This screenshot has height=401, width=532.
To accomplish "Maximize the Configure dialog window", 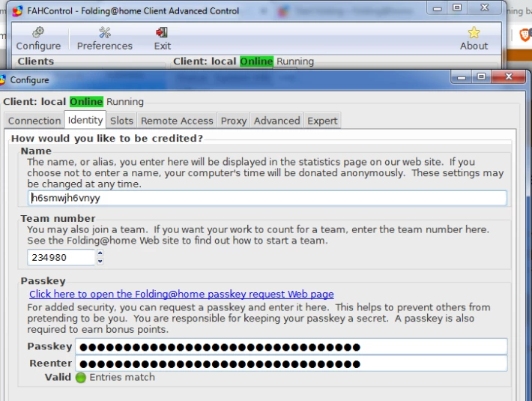I will (481, 76).
